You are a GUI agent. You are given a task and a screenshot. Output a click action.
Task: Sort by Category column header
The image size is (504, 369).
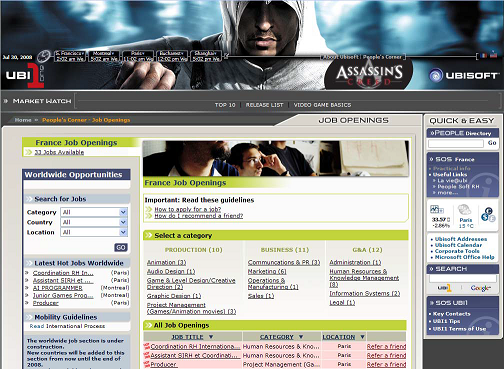pos(276,337)
